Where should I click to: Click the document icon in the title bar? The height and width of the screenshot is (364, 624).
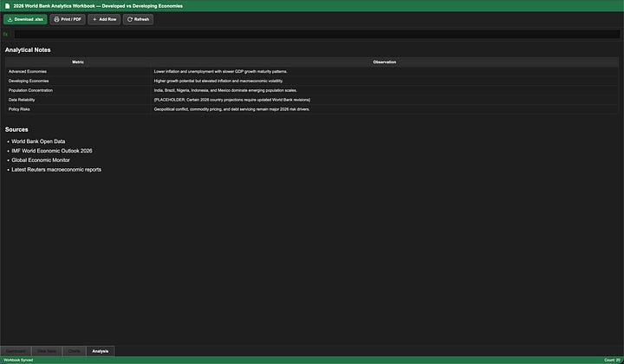point(7,6)
